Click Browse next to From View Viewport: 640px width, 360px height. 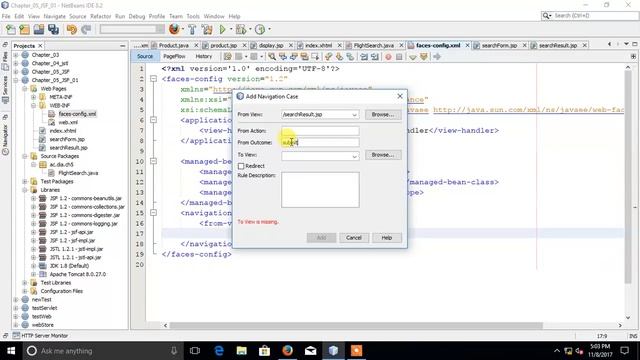[382, 115]
